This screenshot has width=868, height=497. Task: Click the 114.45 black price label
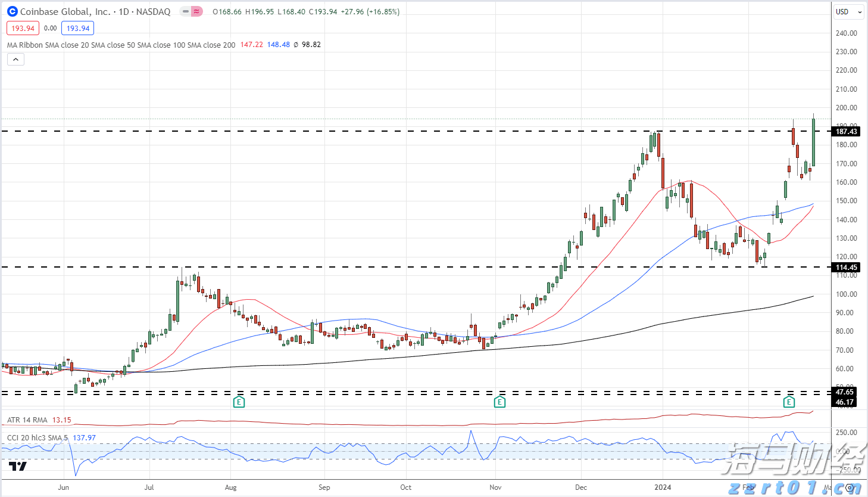845,268
